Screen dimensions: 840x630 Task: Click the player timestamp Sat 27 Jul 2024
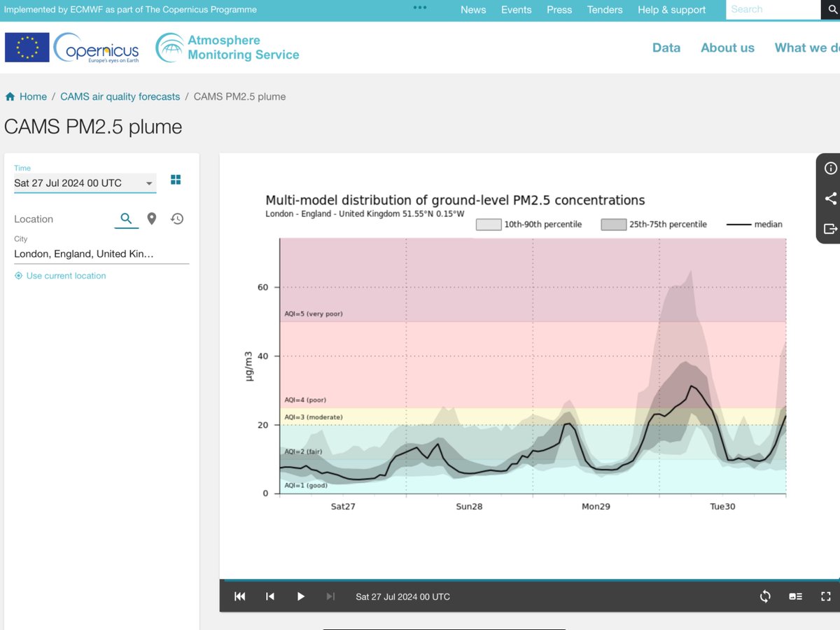[402, 596]
